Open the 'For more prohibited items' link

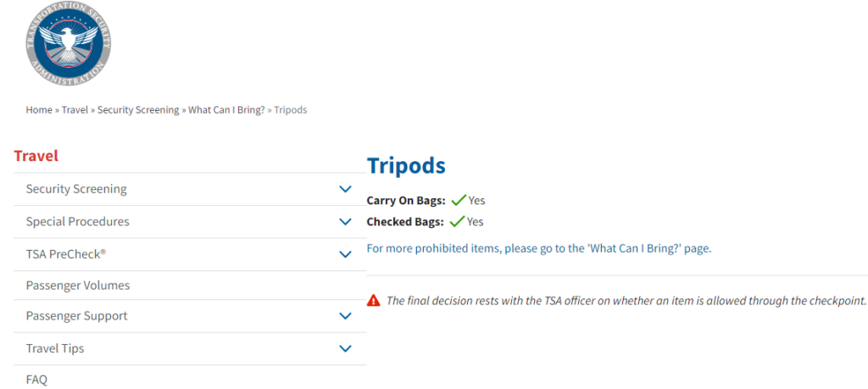(x=538, y=248)
